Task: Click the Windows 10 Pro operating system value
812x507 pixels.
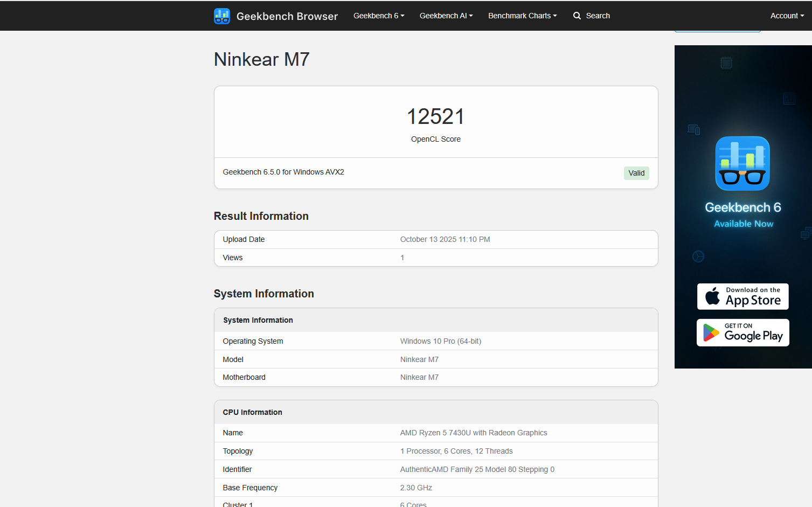Action: (x=440, y=341)
